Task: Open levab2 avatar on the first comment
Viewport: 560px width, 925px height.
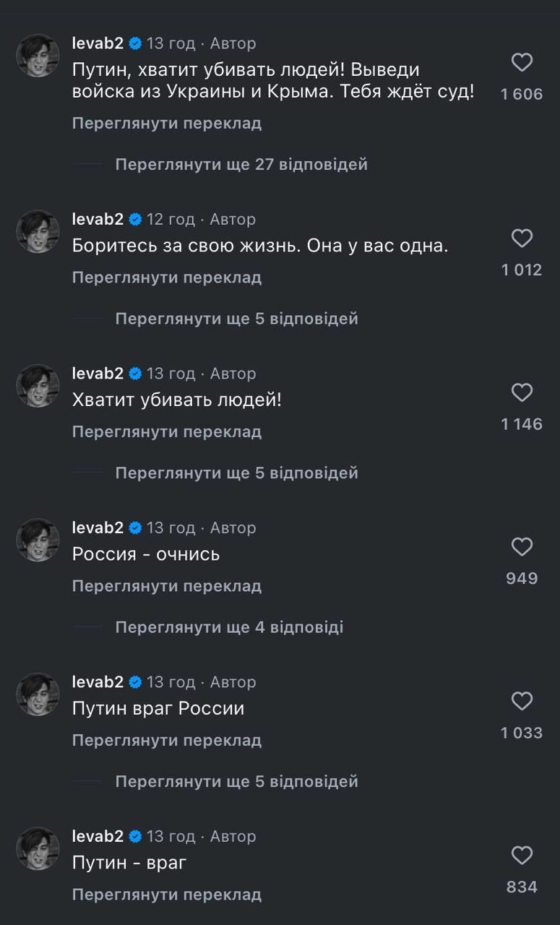Action: [38, 56]
